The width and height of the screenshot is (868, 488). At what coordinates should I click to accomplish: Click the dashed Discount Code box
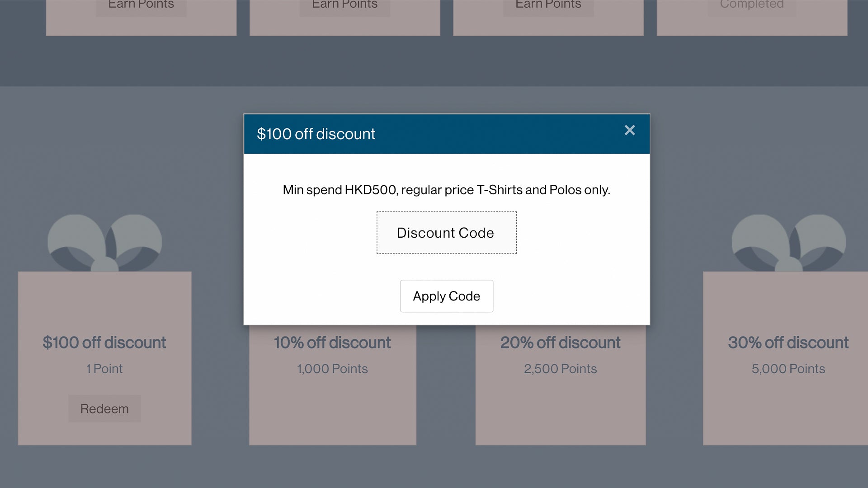[x=446, y=233]
